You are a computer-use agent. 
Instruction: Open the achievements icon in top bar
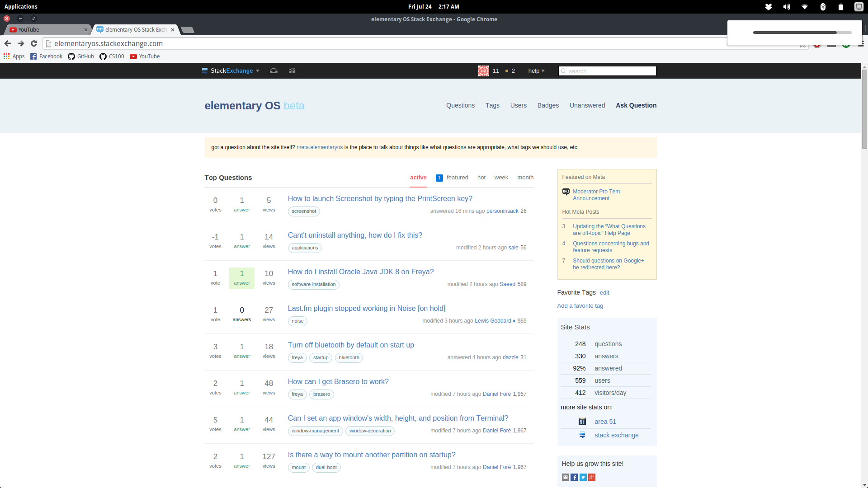point(292,71)
